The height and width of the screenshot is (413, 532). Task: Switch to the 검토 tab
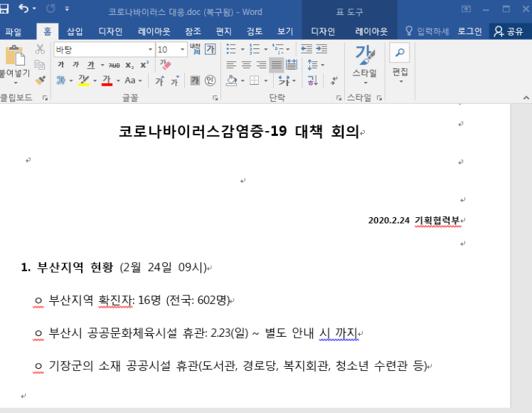click(255, 31)
